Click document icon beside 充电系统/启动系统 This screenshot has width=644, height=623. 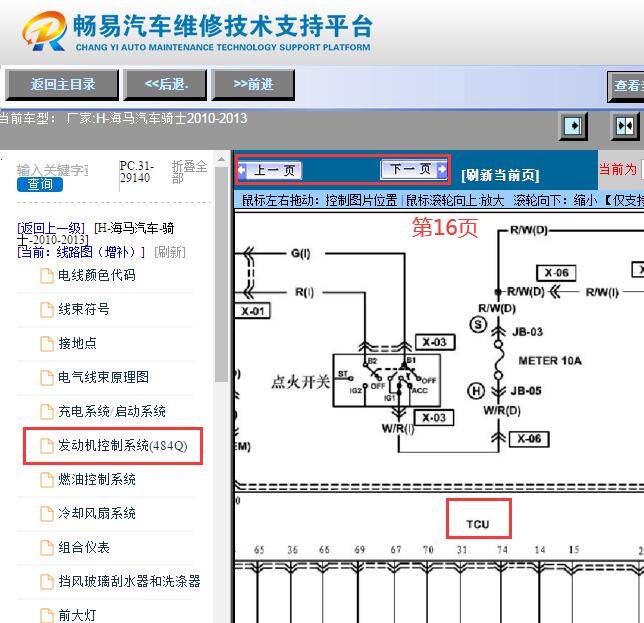[x=47, y=412]
